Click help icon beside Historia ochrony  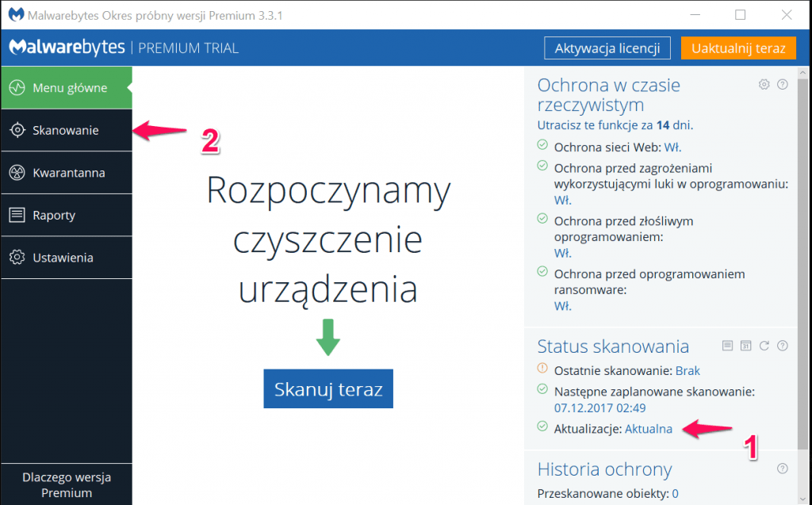(783, 468)
